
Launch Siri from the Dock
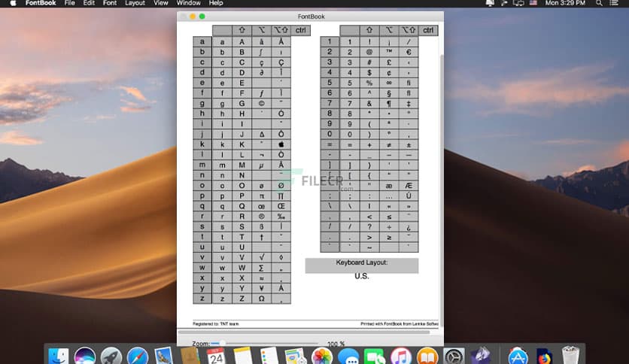84,356
